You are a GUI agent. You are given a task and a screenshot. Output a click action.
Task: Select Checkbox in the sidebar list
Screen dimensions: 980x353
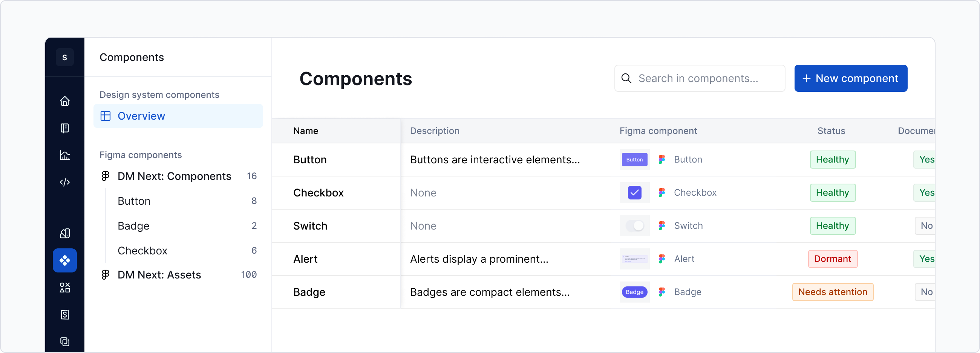coord(142,250)
